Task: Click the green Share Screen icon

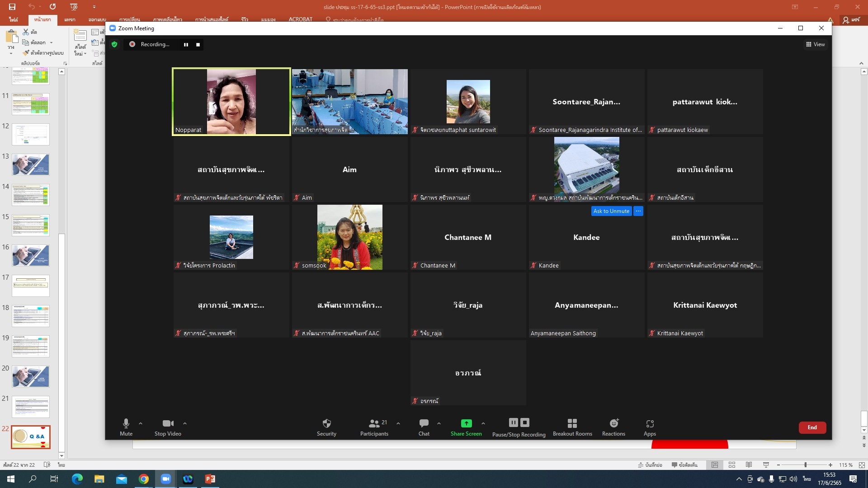Action: (466, 423)
